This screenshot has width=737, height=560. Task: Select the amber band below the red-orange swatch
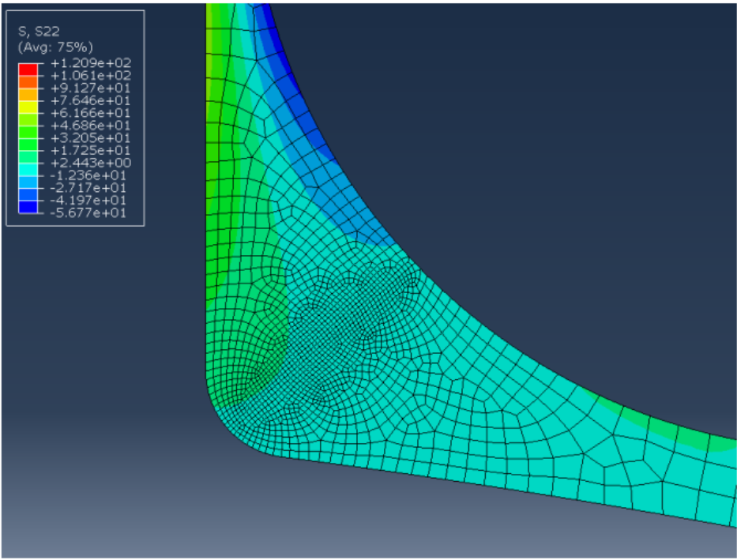pos(28,95)
